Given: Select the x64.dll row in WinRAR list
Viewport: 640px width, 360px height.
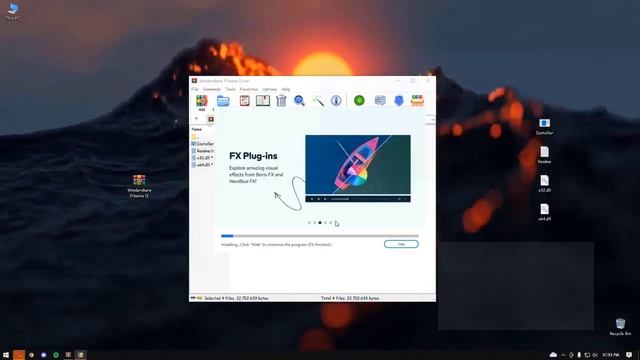Looking at the screenshot, I should pos(202,164).
